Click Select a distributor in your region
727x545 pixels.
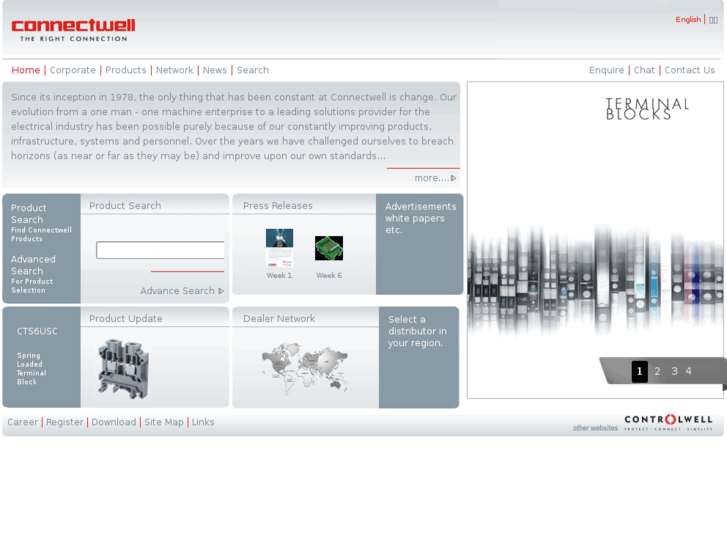coord(417,331)
